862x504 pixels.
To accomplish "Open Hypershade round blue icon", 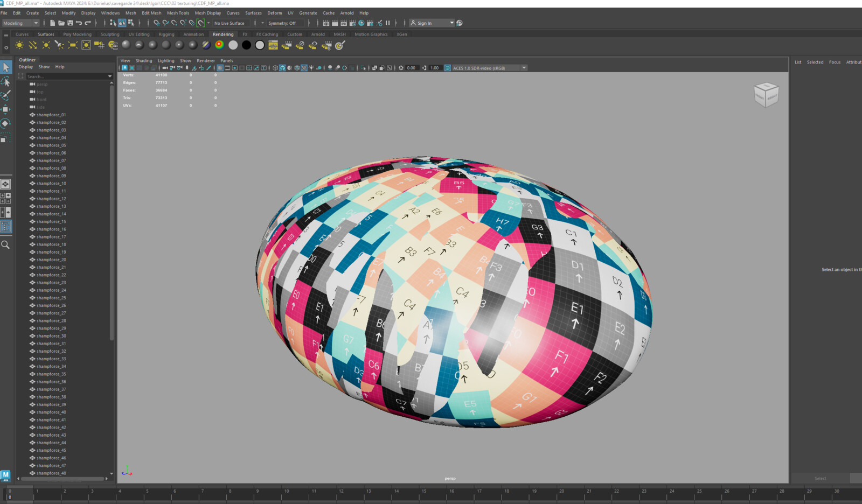I will (x=362, y=23).
